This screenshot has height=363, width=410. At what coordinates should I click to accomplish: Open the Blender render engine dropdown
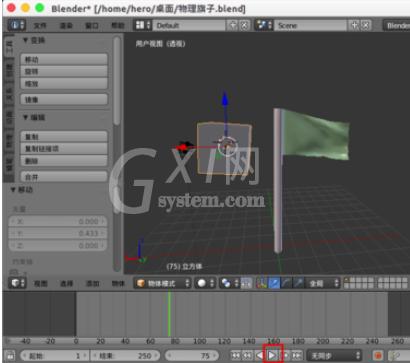point(397,25)
